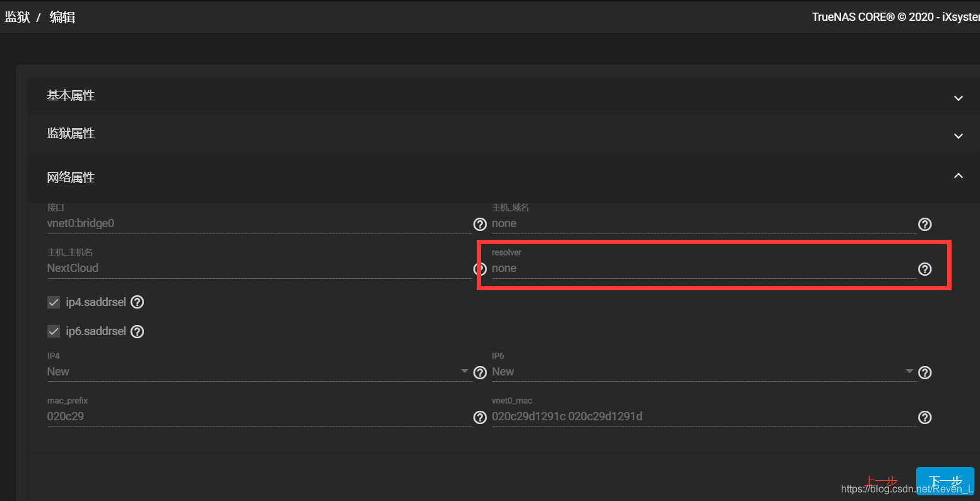This screenshot has height=501, width=980.
Task: Focus the mac_prefix field with 020c29
Action: [x=259, y=416]
